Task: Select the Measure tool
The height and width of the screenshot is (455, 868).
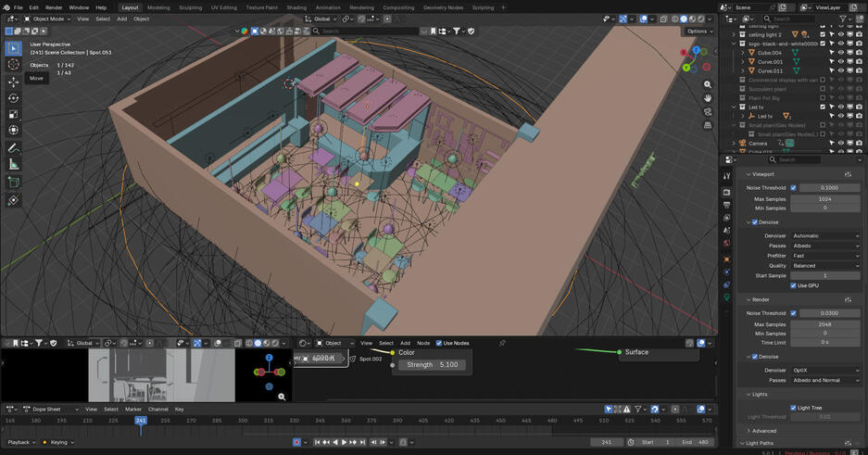Action: pos(13,165)
